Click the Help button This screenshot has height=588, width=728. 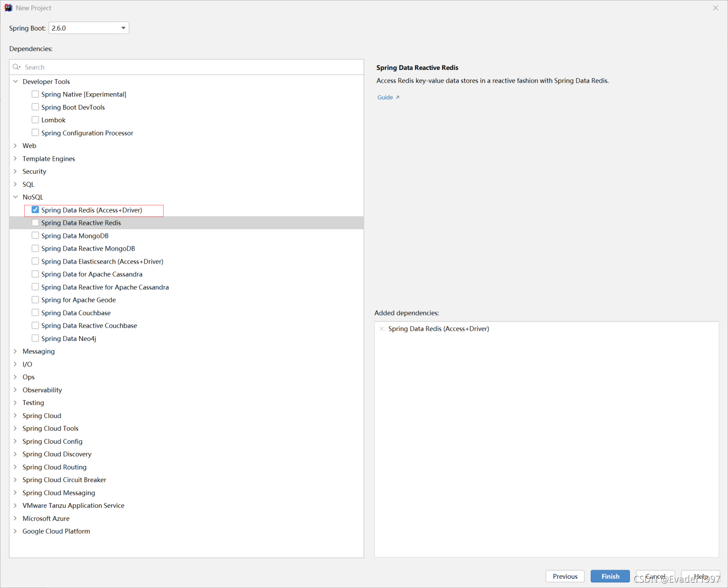[701, 576]
